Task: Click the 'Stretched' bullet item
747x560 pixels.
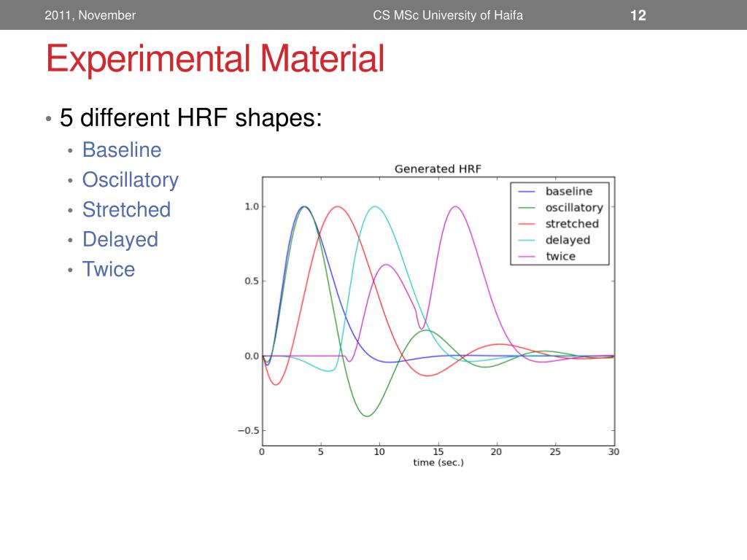Action: click(x=127, y=209)
